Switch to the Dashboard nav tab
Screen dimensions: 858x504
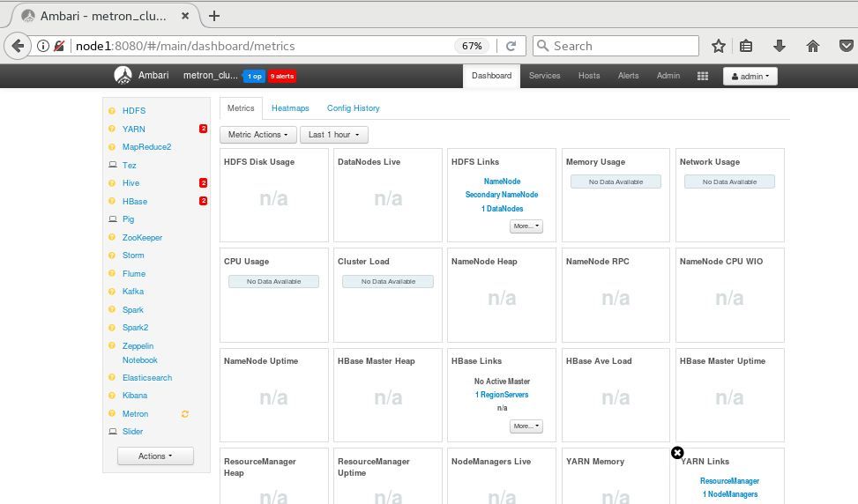(x=491, y=76)
